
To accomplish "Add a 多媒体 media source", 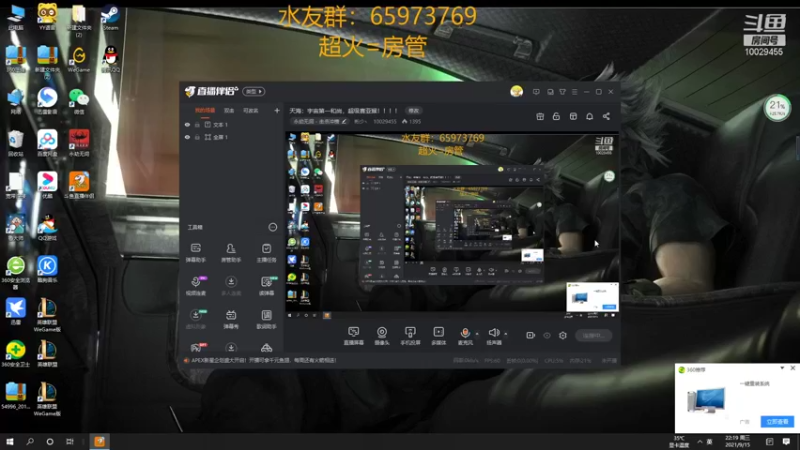I will click(438, 336).
